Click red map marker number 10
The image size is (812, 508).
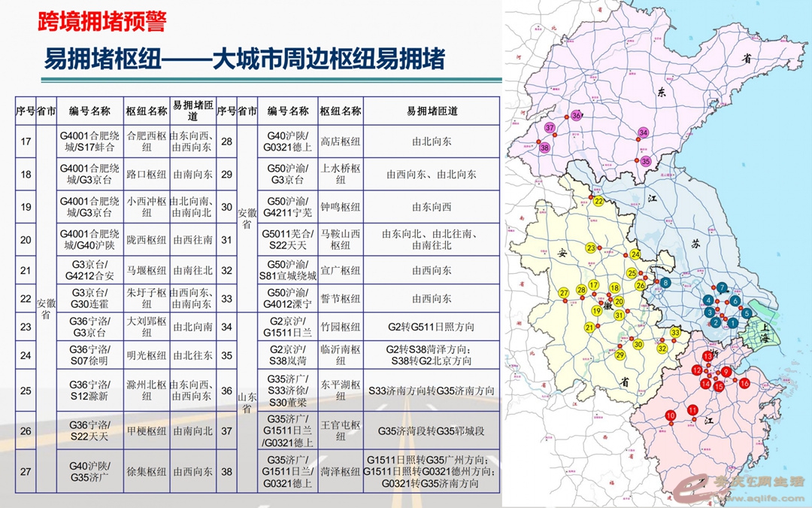pos(671,416)
